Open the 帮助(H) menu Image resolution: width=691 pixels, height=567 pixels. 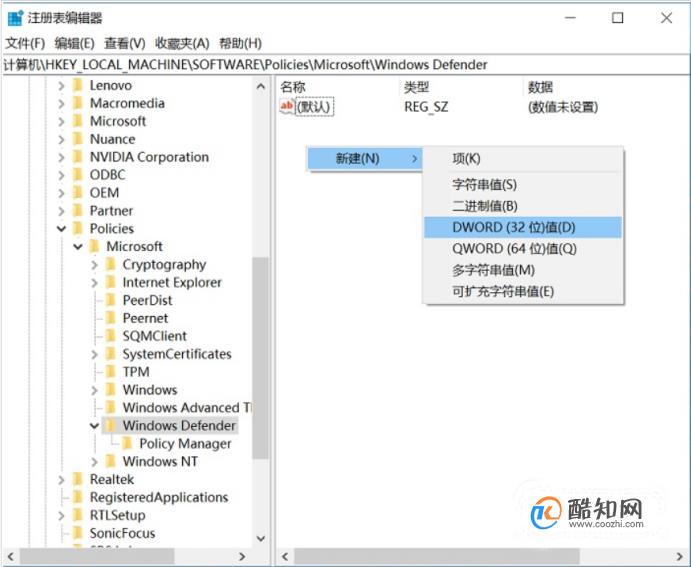coord(241,43)
